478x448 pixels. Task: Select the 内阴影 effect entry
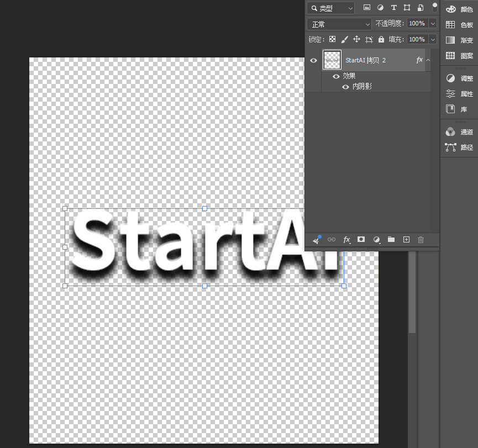362,87
